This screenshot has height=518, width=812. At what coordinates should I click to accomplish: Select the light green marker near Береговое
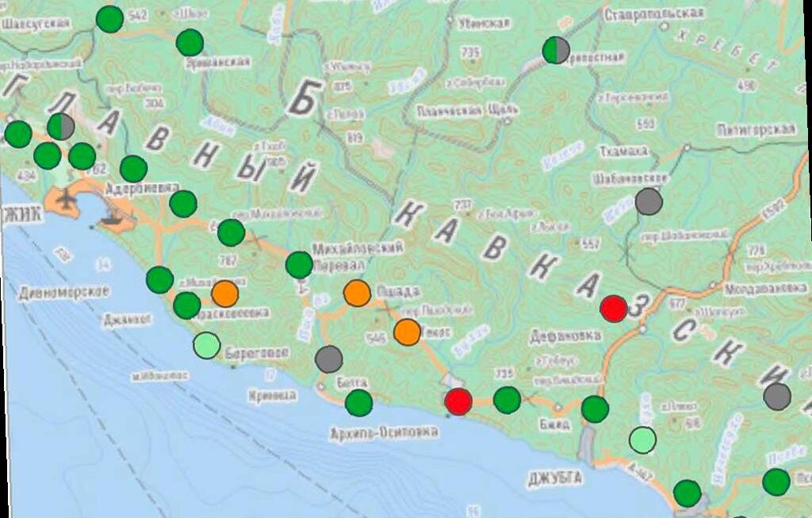[207, 345]
